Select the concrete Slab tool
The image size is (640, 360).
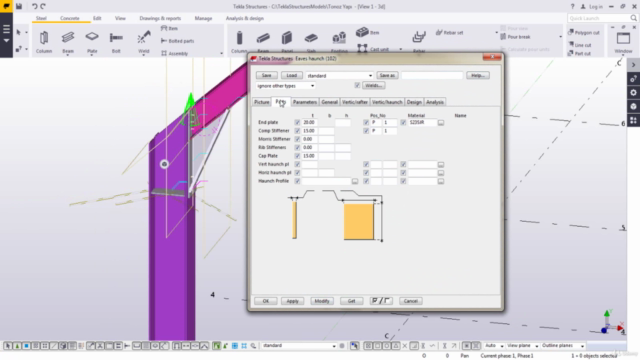[311, 42]
